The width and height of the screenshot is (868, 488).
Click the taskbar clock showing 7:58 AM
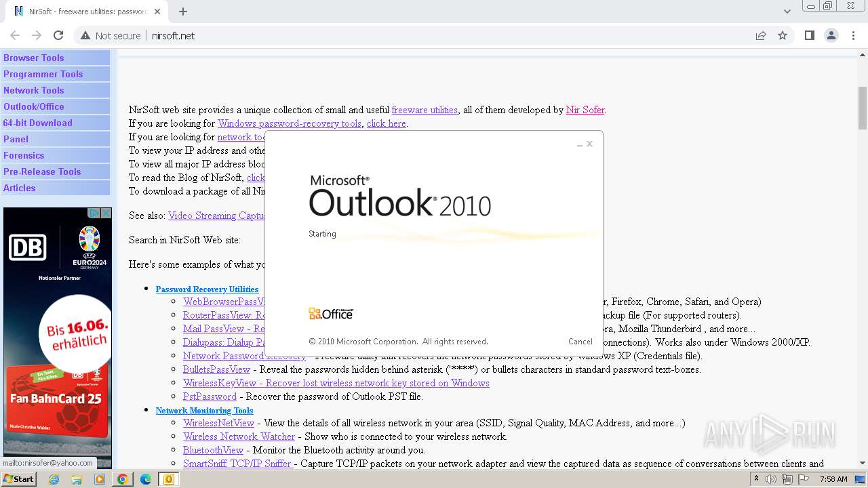(x=833, y=479)
